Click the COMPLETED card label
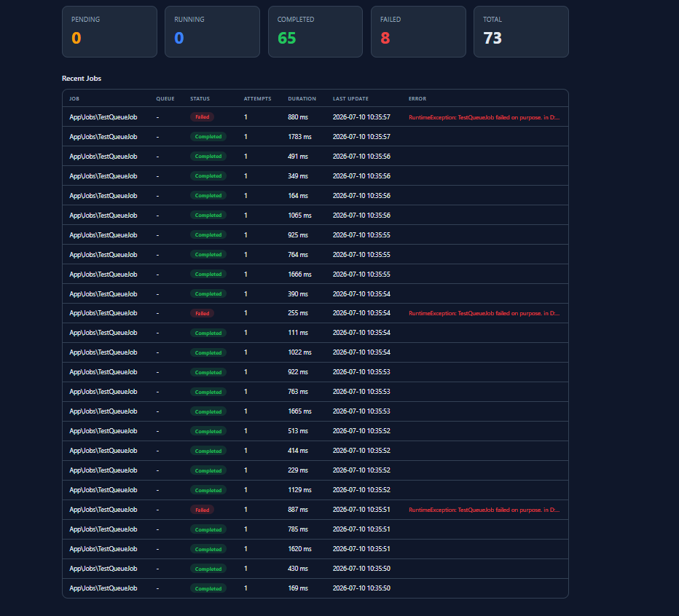 [296, 20]
